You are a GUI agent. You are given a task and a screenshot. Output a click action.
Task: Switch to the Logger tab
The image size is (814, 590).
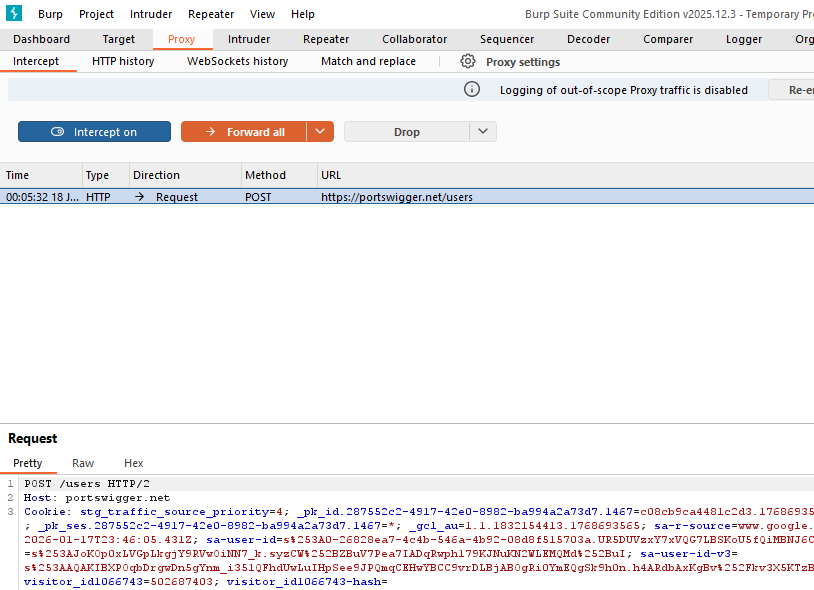point(744,39)
